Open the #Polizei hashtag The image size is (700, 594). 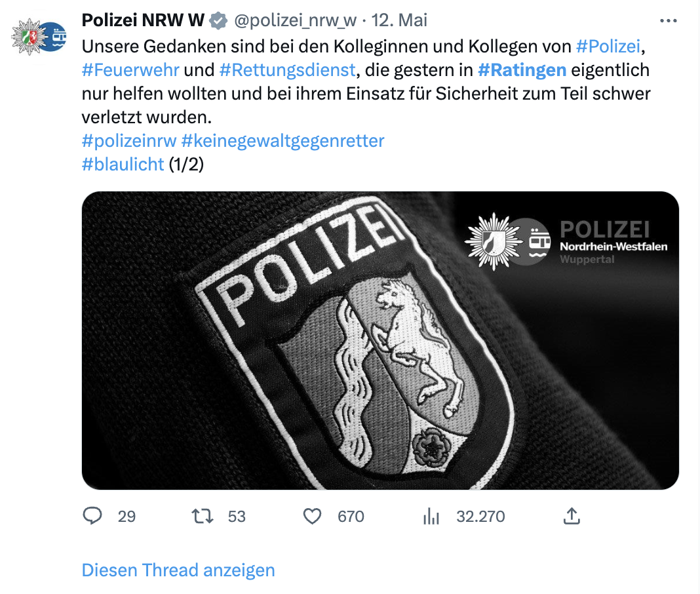click(607, 45)
